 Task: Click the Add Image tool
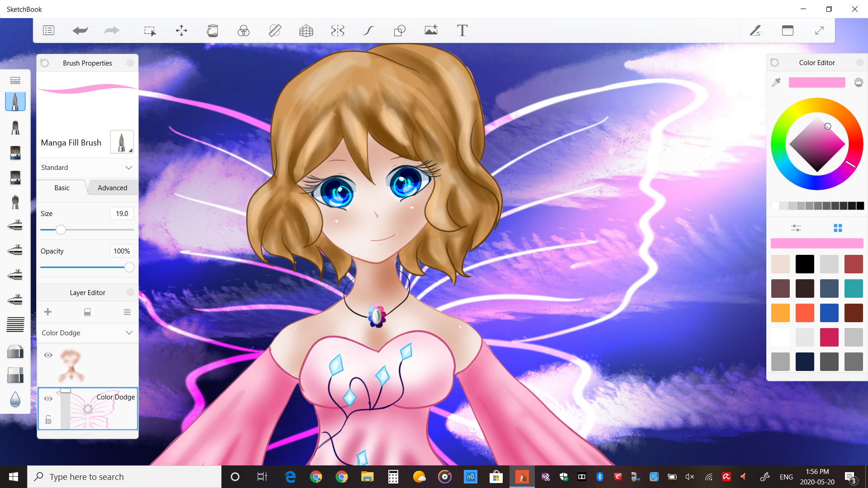click(x=431, y=30)
